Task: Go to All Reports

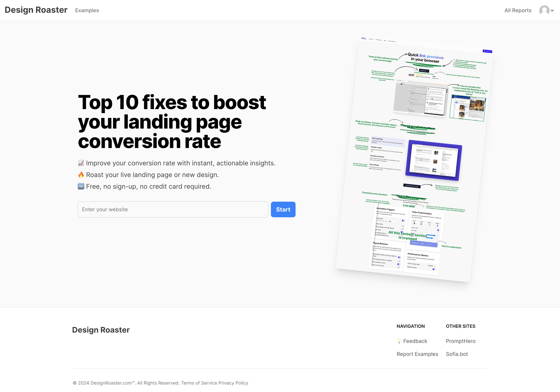Action: tap(518, 10)
